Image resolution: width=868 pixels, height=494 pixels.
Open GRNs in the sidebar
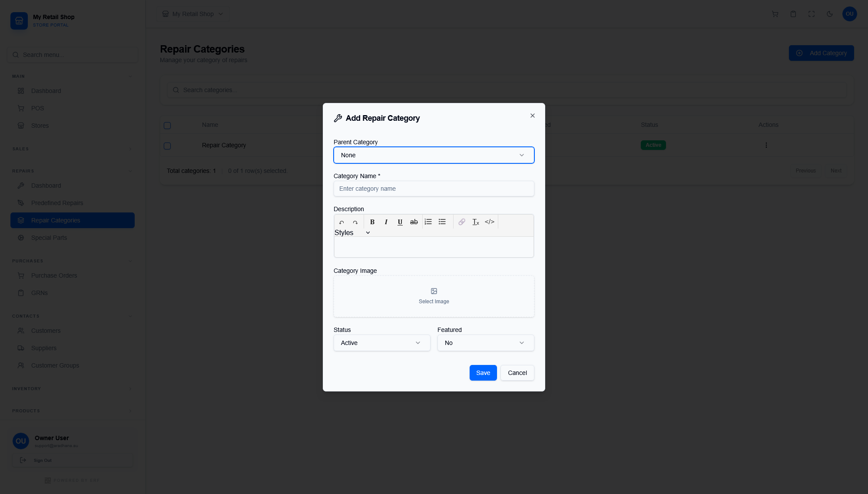[73, 293]
